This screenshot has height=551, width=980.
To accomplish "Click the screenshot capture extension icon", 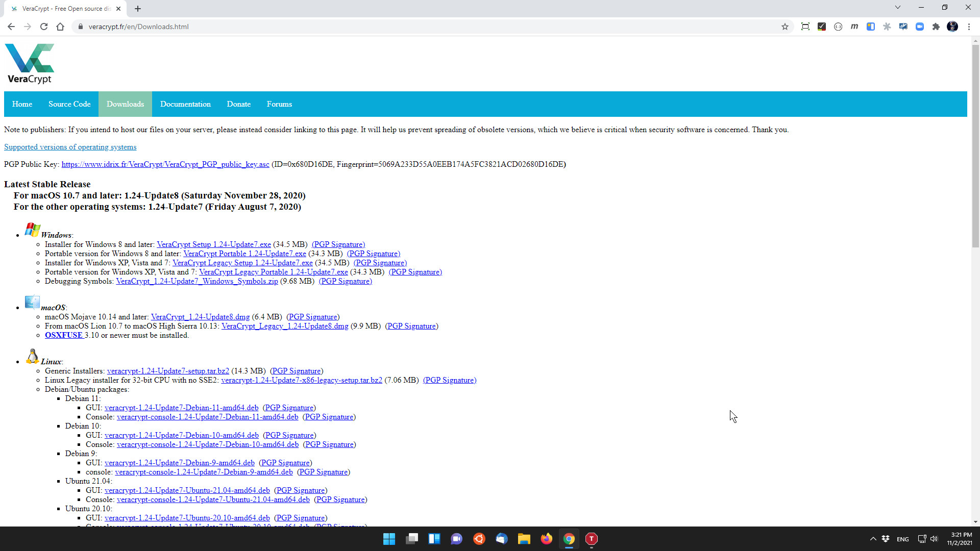I will click(x=805, y=27).
